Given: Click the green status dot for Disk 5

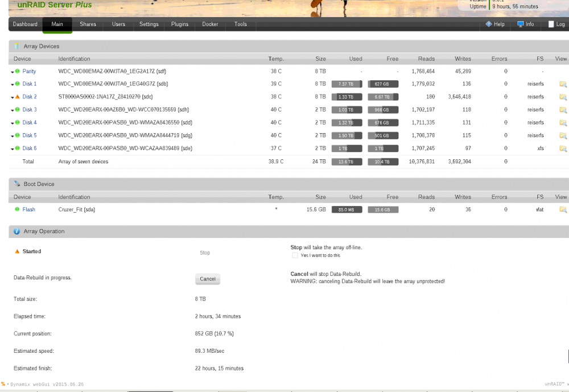Looking at the screenshot, I should tap(18, 135).
